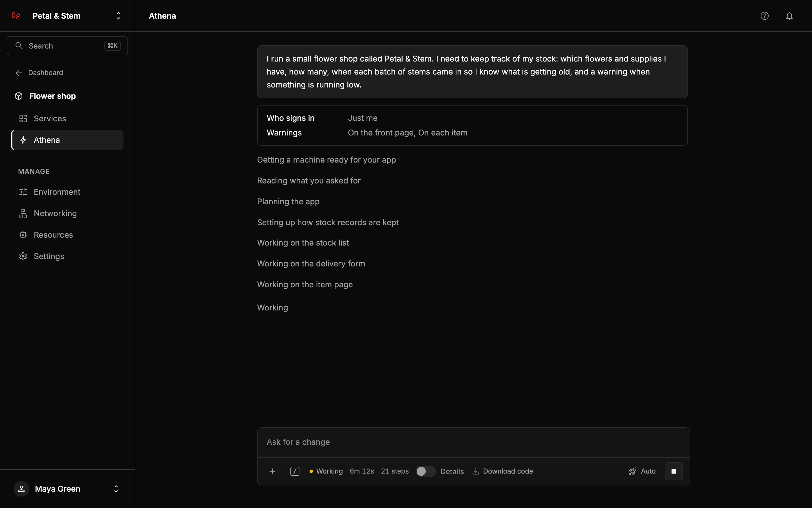This screenshot has width=812, height=508.
Task: Click the Working status indicator
Action: (x=326, y=471)
